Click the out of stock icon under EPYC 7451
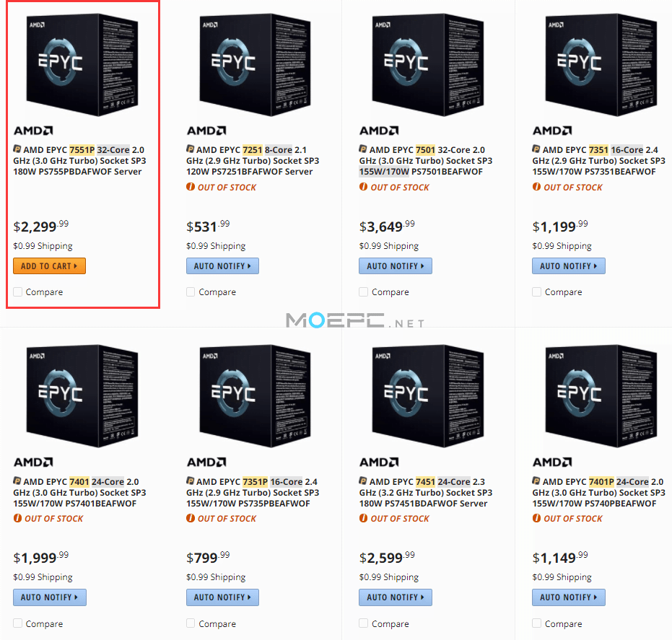 [x=363, y=518]
